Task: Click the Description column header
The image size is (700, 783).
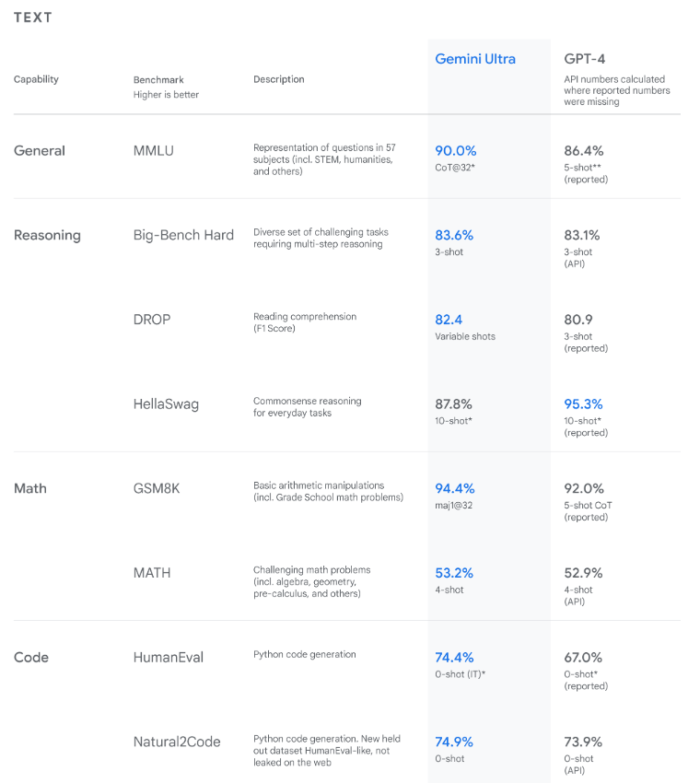Action: [279, 79]
